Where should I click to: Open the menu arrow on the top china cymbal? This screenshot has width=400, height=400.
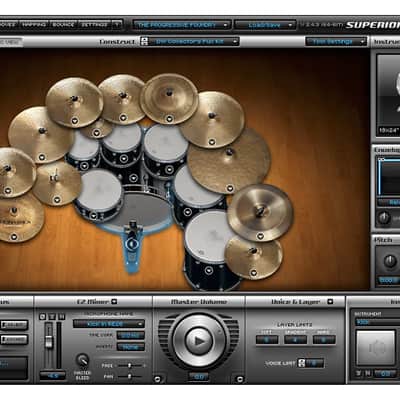click(169, 118)
